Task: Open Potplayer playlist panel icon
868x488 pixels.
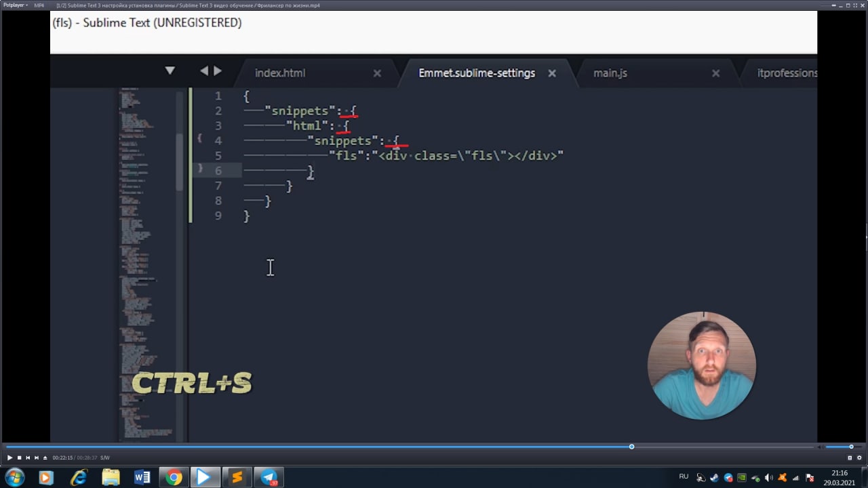Action: pos(850,457)
